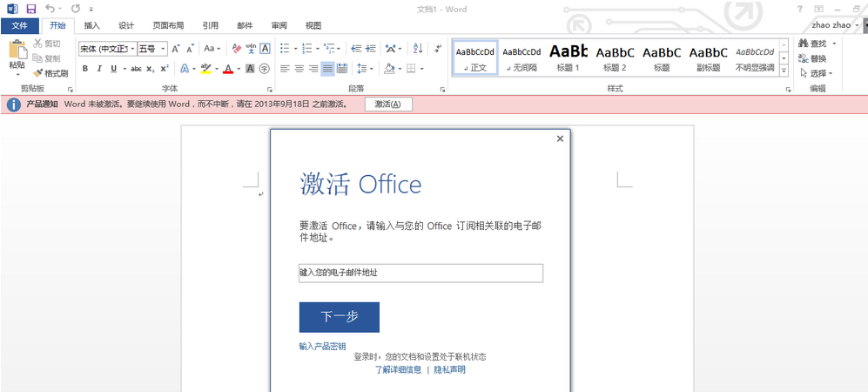Switch to the Design (设计) tab
This screenshot has height=392, width=868.
126,25
